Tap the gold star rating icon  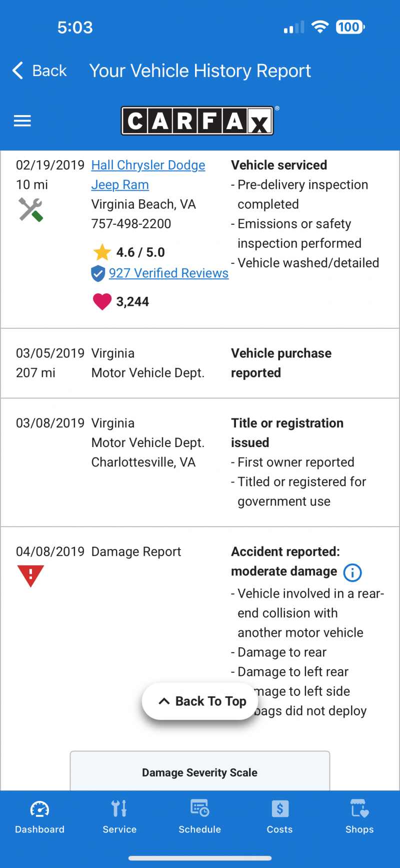point(102,252)
